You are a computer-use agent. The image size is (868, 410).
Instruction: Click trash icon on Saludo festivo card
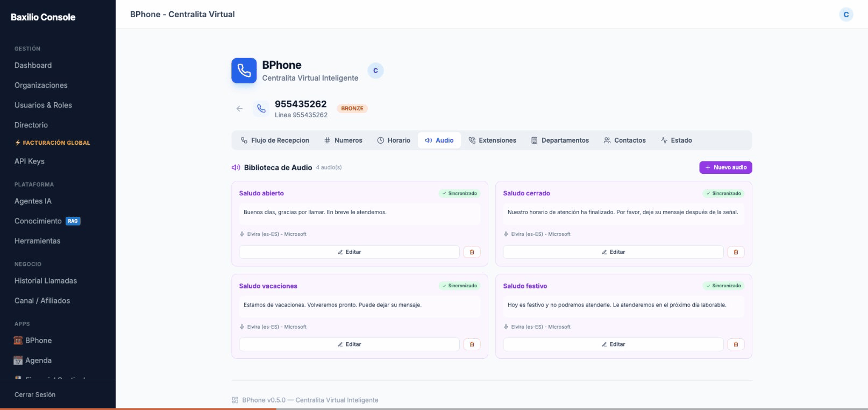(x=736, y=344)
